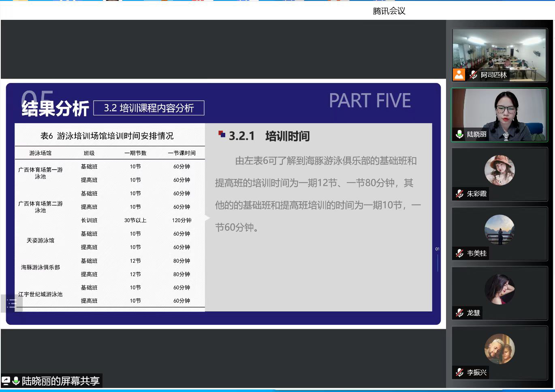Click 龙慧's profile avatar
555x392 pixels.
tap(499, 289)
